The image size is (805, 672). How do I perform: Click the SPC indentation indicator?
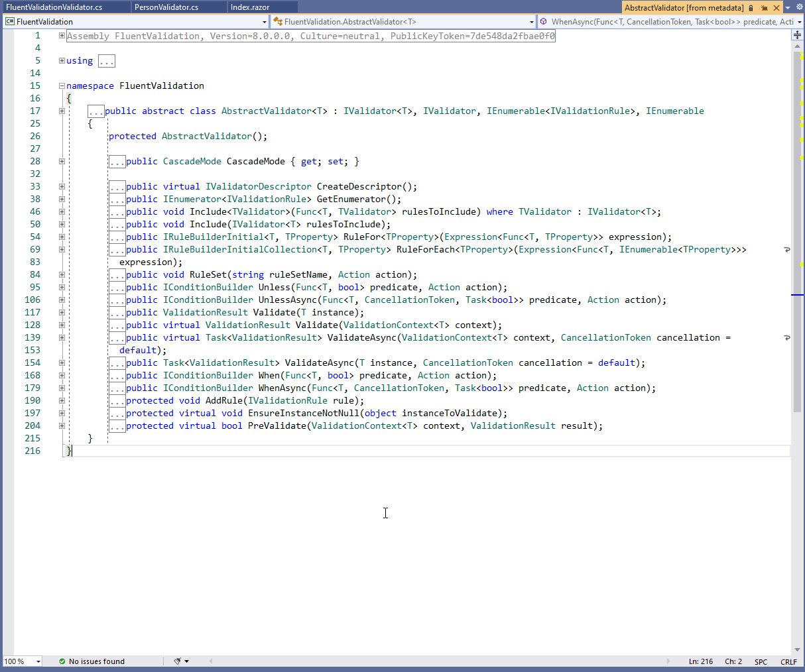point(761,662)
